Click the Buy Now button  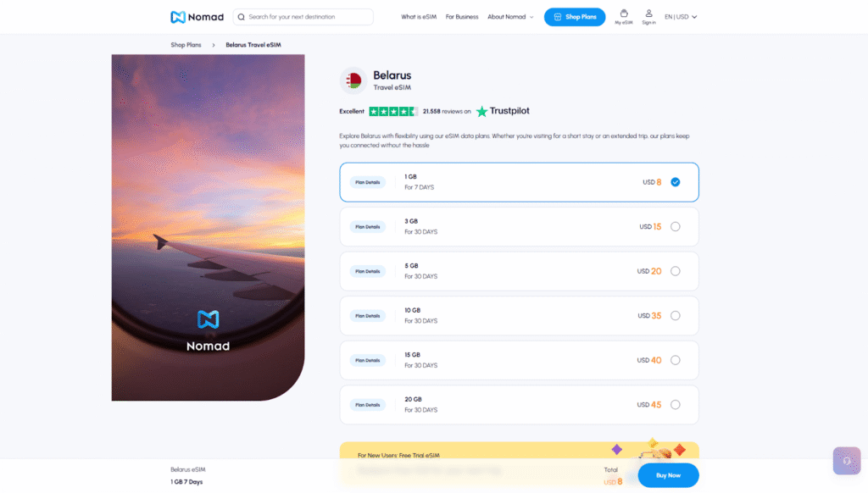click(668, 475)
